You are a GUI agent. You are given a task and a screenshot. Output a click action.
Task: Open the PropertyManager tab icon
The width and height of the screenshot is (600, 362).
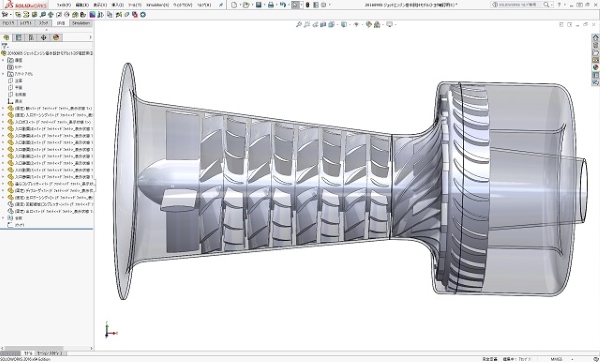click(x=18, y=38)
